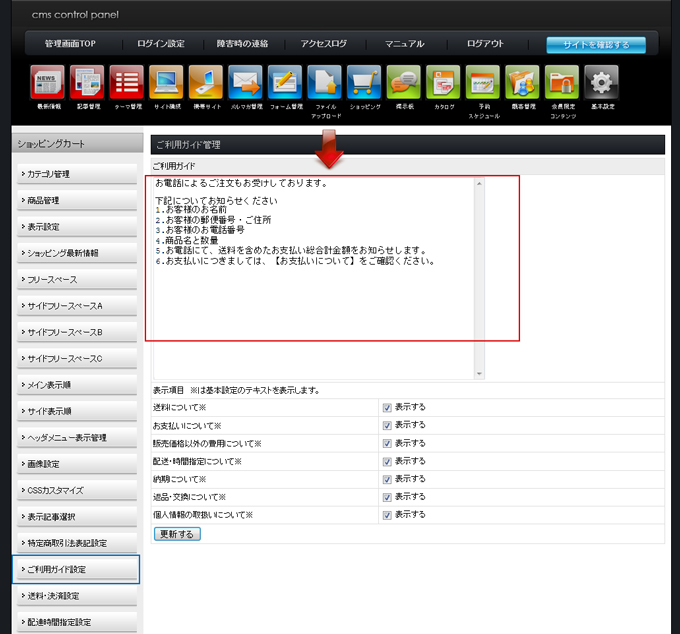Image resolution: width=680 pixels, height=634 pixels.
Task: Click the 記事管理 article management icon
Action: pos(87,83)
